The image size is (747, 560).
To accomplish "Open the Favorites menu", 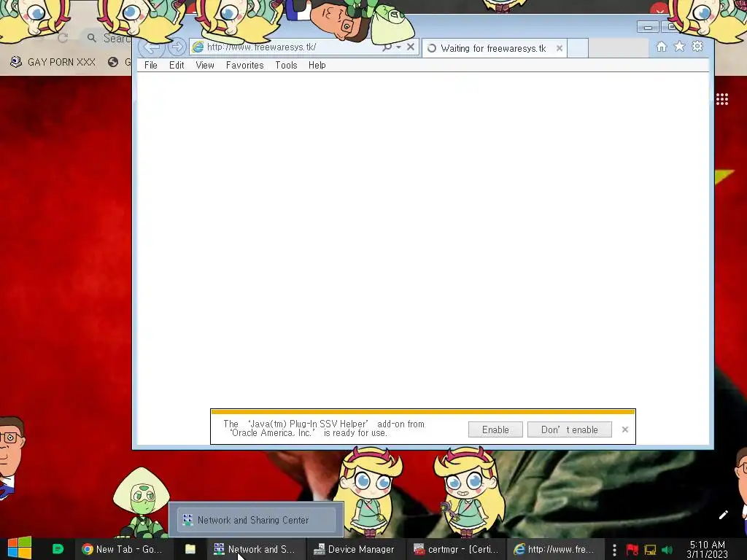I will [x=244, y=65].
